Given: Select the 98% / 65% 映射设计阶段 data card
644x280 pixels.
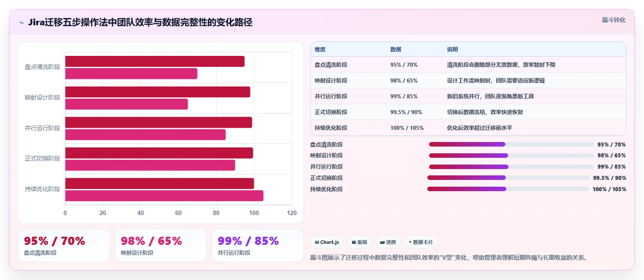Looking at the screenshot, I should point(161,245).
